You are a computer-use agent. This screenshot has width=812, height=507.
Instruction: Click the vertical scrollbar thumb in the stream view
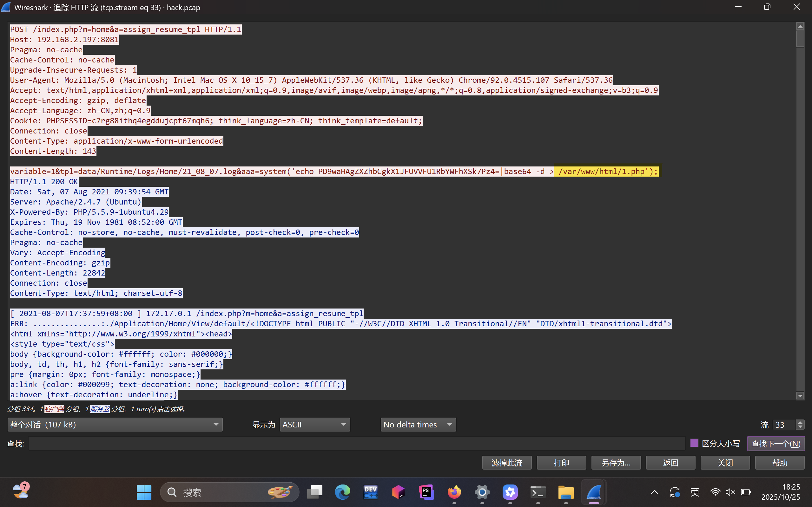click(x=800, y=39)
